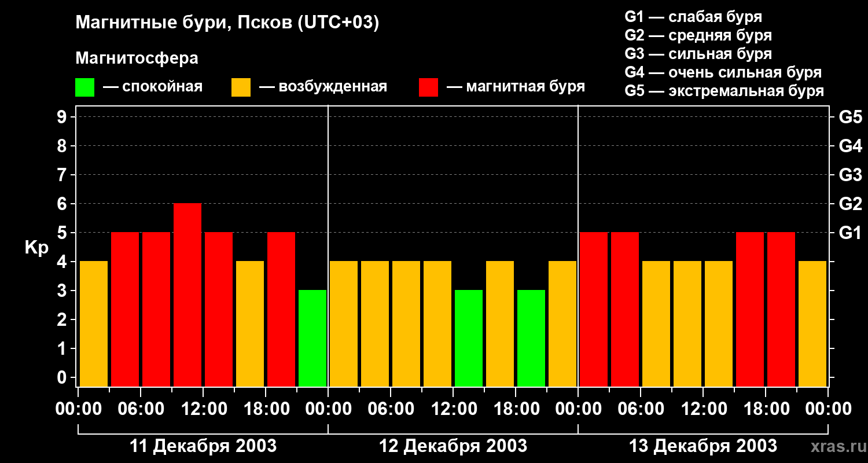
Task: Click the 'G1 — слабая буря' legend line
Action: (x=693, y=17)
